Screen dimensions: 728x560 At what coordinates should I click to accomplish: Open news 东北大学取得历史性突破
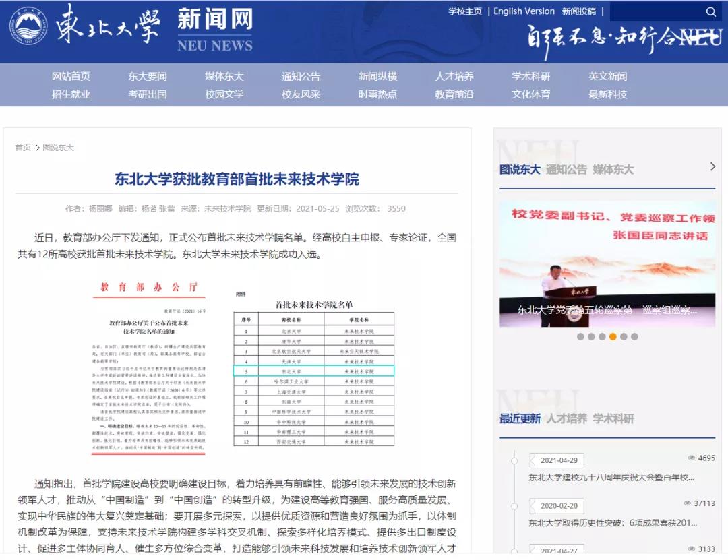click(613, 523)
